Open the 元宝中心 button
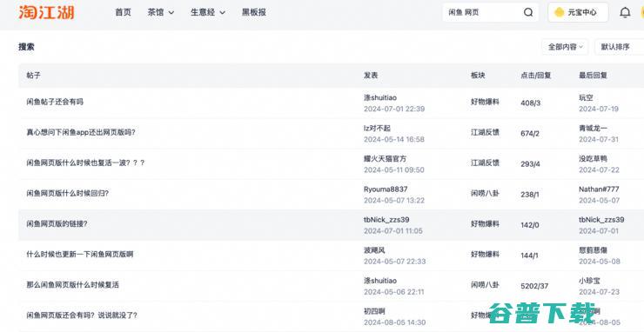Image resolution: width=644 pixels, height=332 pixels. pyautogui.click(x=578, y=12)
